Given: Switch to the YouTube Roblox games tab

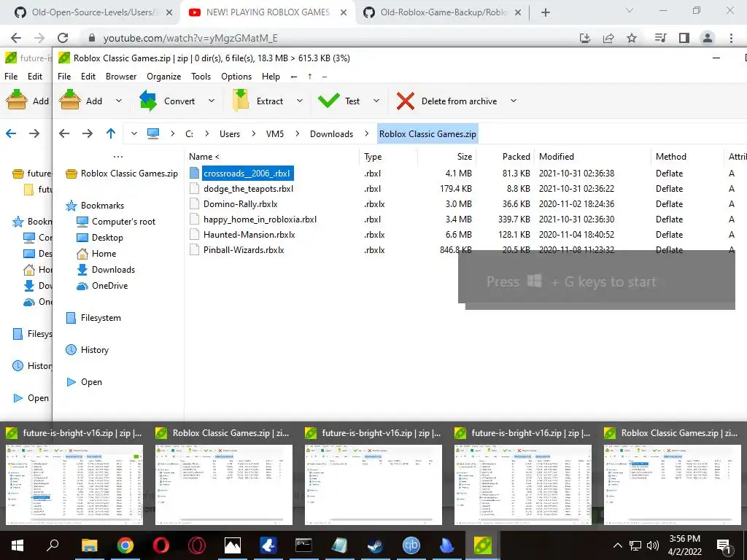Looking at the screenshot, I should 268,12.
